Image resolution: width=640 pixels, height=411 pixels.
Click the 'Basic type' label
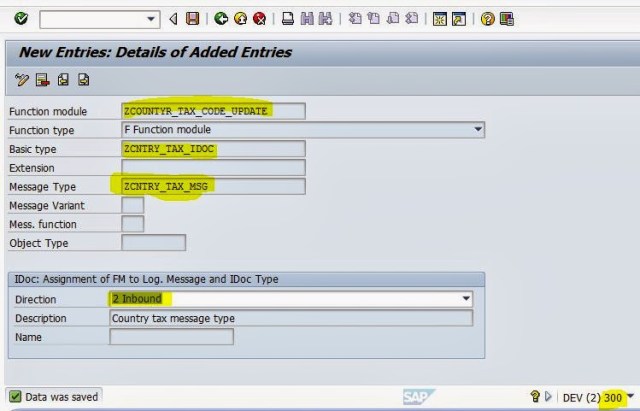(x=32, y=149)
